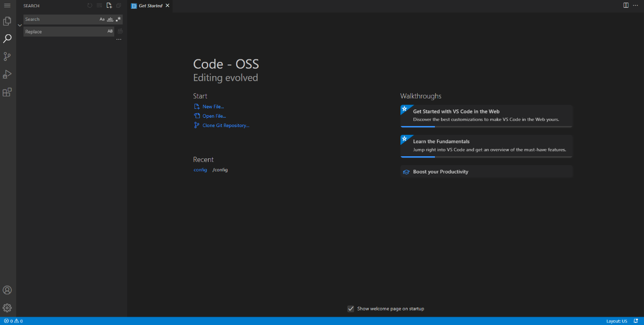This screenshot has height=325, width=644.
Task: Click the Clear Search Results icon
Action: 99,6
